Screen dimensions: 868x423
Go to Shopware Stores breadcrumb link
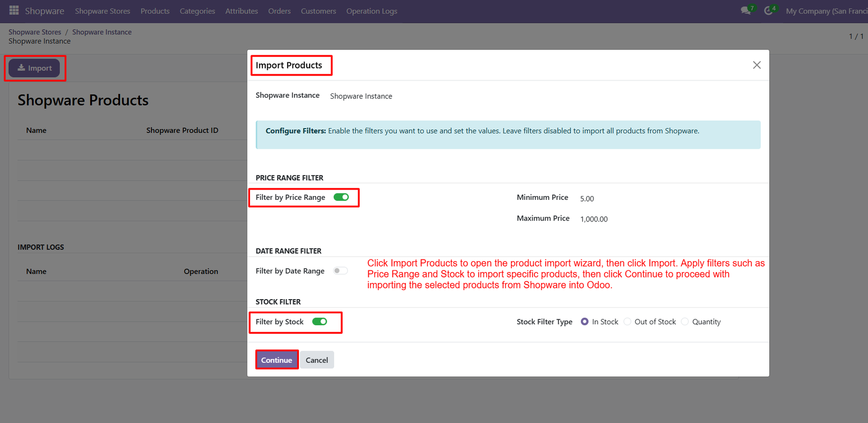(35, 32)
